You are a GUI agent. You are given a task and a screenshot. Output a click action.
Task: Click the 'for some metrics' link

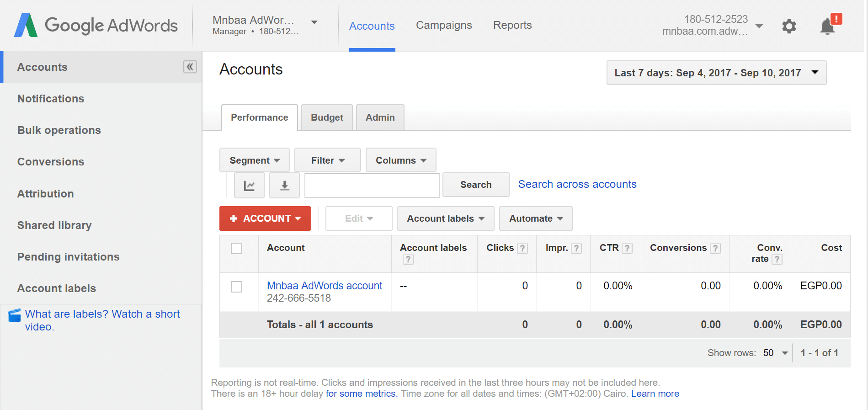362,394
